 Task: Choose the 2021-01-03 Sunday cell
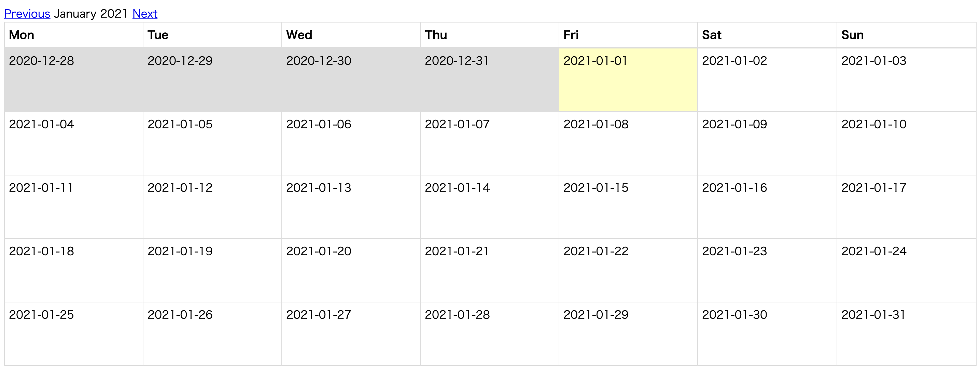(906, 80)
